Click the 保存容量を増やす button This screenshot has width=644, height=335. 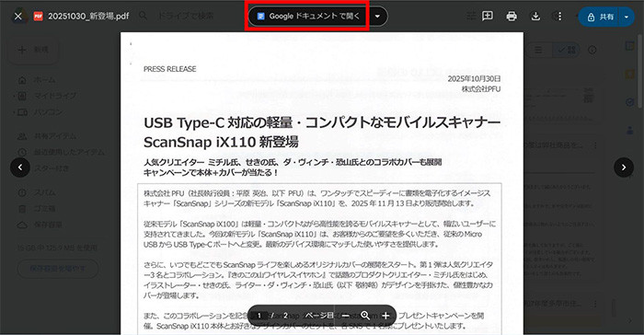tap(57, 269)
